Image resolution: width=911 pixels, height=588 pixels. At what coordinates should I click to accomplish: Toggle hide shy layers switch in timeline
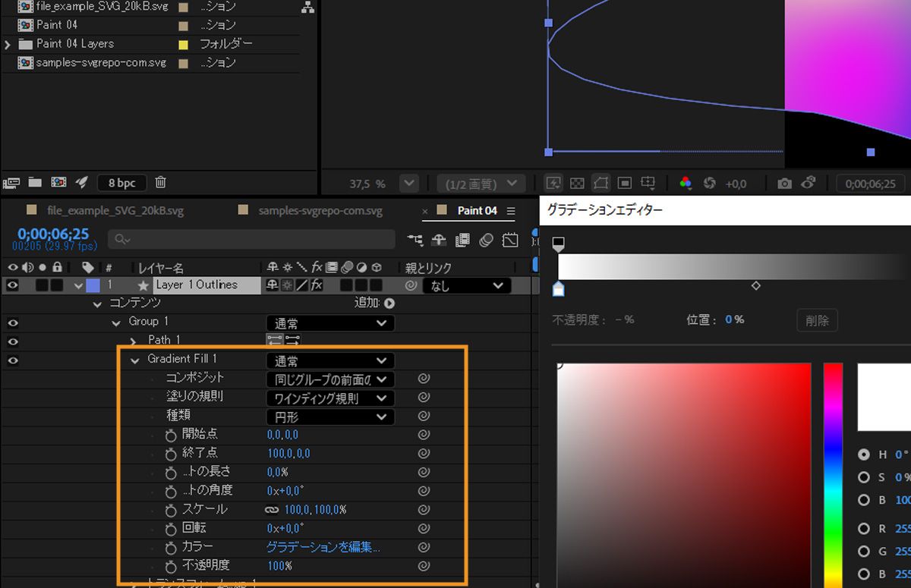point(439,240)
